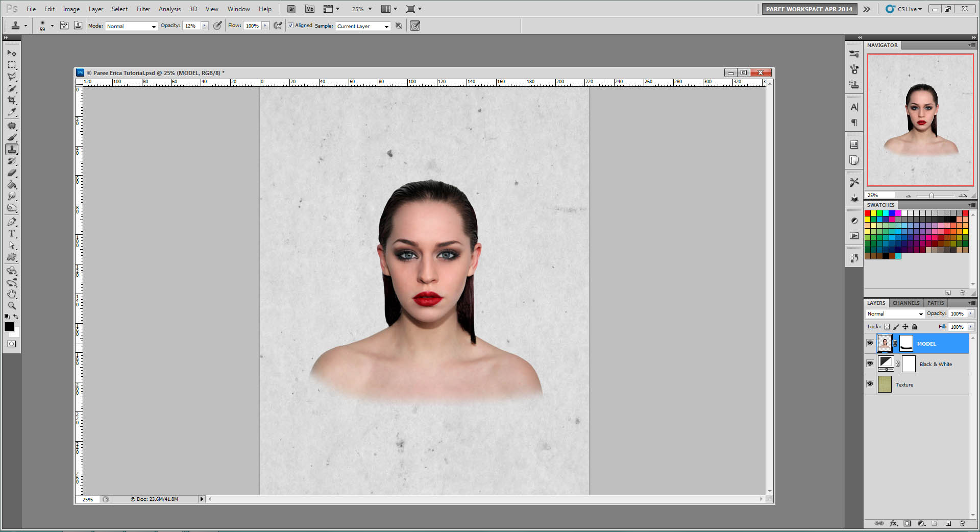Image resolution: width=980 pixels, height=532 pixels.
Task: Open the layer blend mode dropdown
Action: [x=895, y=314]
